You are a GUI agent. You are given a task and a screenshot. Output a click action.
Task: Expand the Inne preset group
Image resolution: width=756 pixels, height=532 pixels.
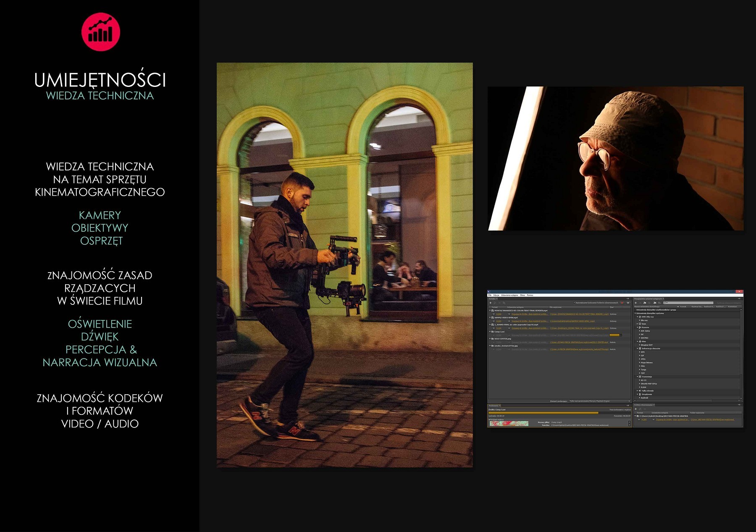click(638, 324)
